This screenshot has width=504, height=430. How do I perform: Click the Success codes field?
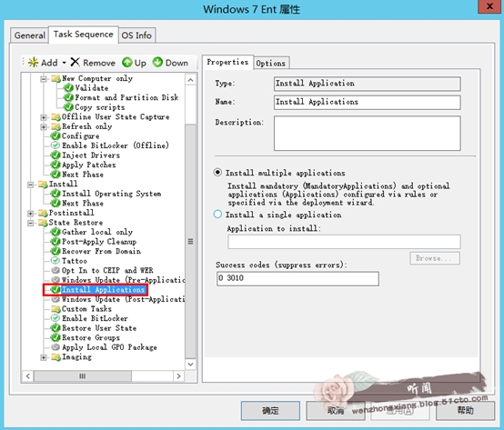tap(297, 278)
